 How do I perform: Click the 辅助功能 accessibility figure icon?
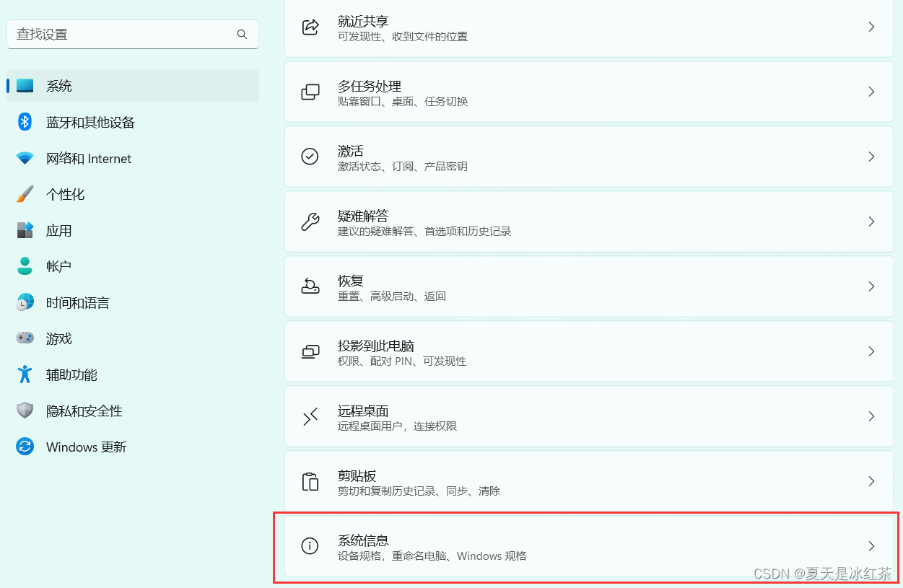[25, 374]
